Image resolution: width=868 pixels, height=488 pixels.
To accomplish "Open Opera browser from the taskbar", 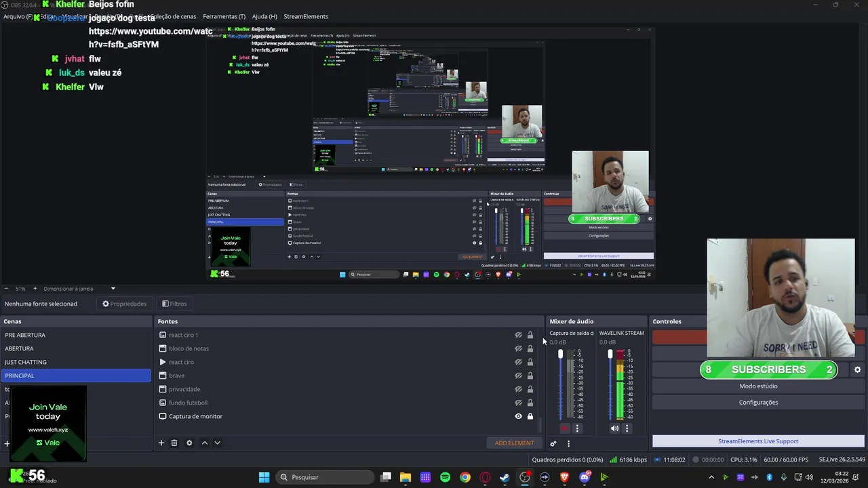I will [x=485, y=477].
